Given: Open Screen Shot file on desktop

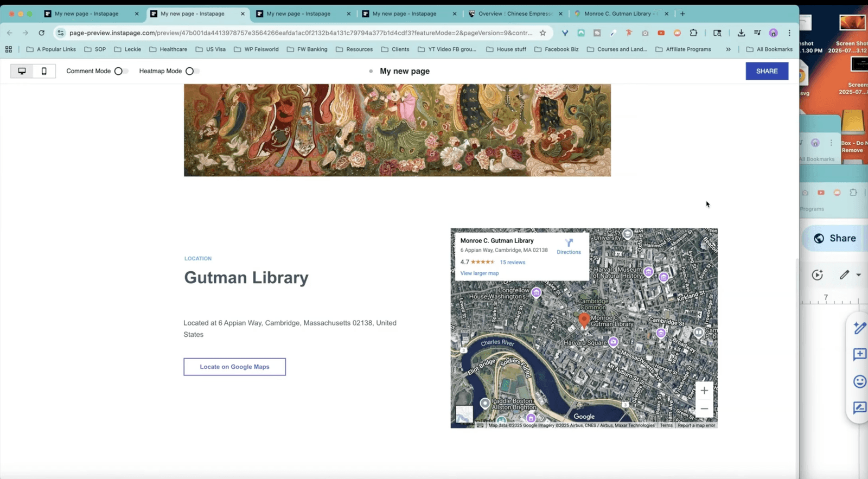Looking at the screenshot, I should 852,34.
